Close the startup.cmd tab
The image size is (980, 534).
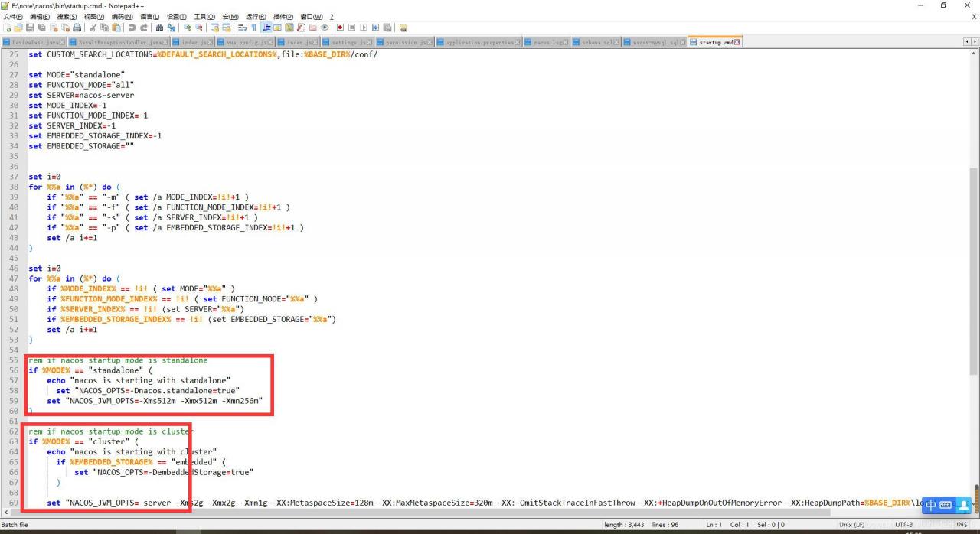[737, 42]
